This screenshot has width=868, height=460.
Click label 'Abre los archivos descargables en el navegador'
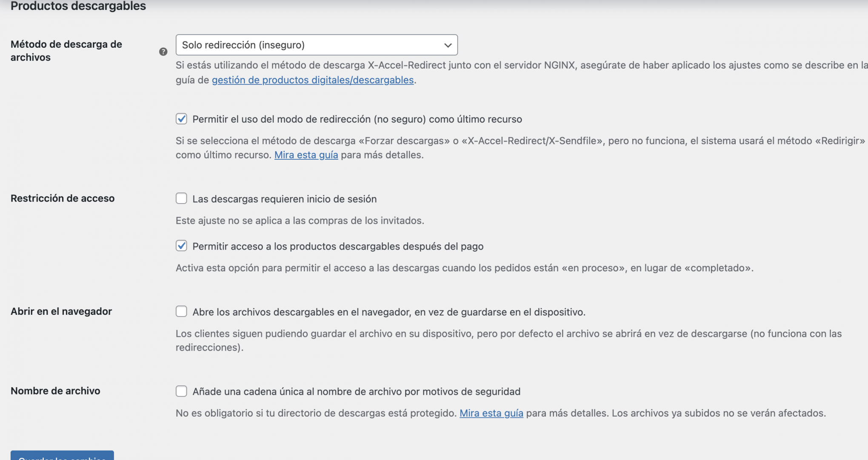point(389,312)
